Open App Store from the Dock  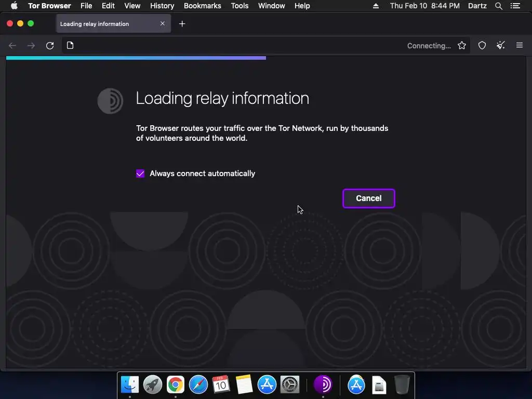267,384
